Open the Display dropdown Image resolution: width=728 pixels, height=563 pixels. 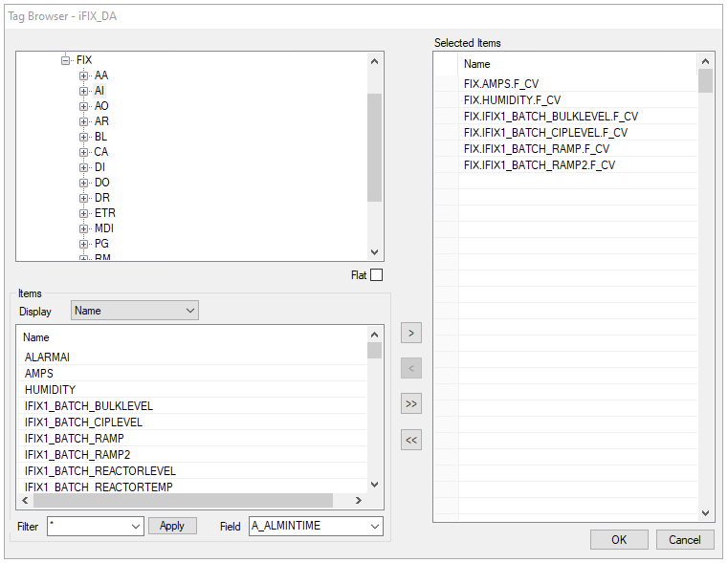pyautogui.click(x=135, y=311)
